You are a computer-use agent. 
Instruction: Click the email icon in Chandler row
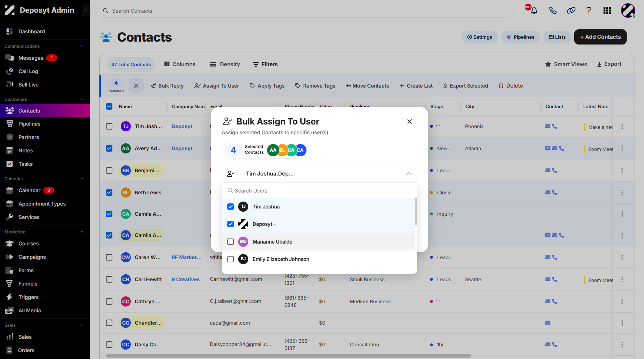548,323
